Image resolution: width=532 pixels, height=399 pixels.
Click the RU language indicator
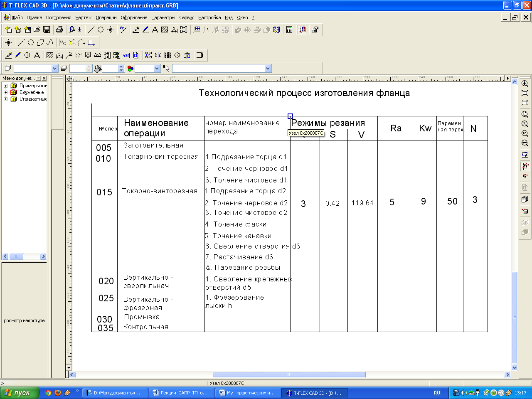[437, 393]
